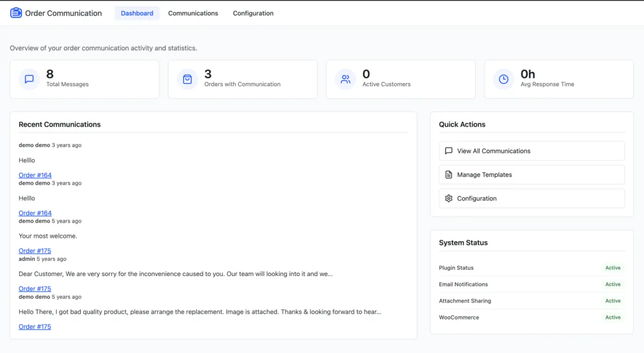Click the people icon next to Active Customers
644x353 pixels.
[345, 79]
